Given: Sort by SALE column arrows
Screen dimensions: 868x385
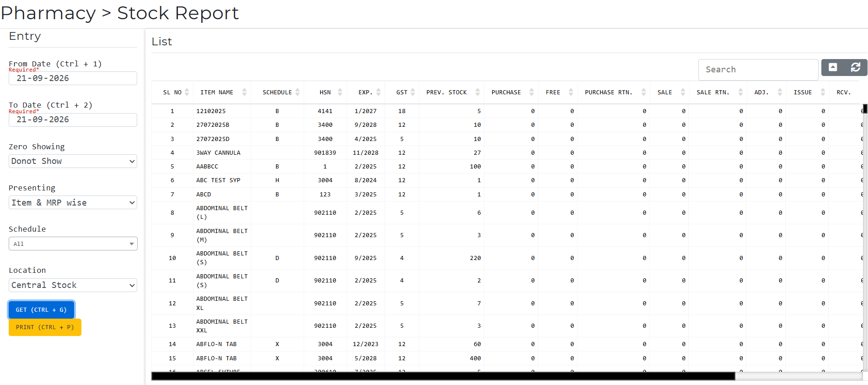Looking at the screenshot, I should [683, 92].
